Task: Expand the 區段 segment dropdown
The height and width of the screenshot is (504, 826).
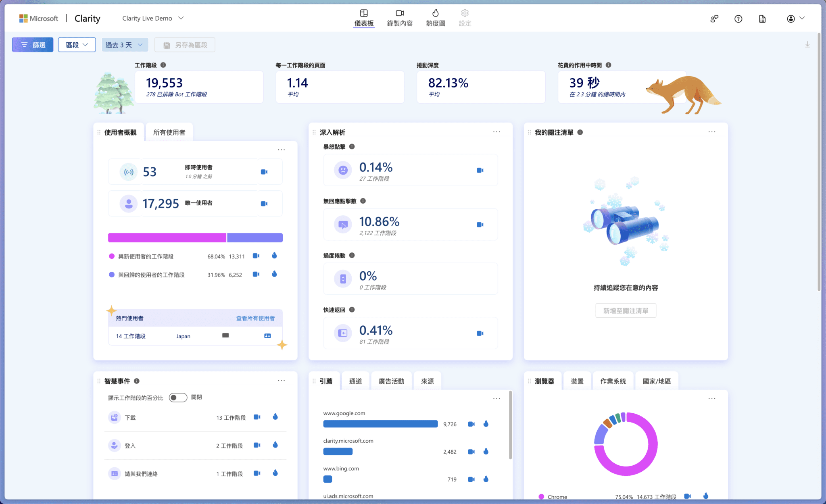Action: coord(77,44)
